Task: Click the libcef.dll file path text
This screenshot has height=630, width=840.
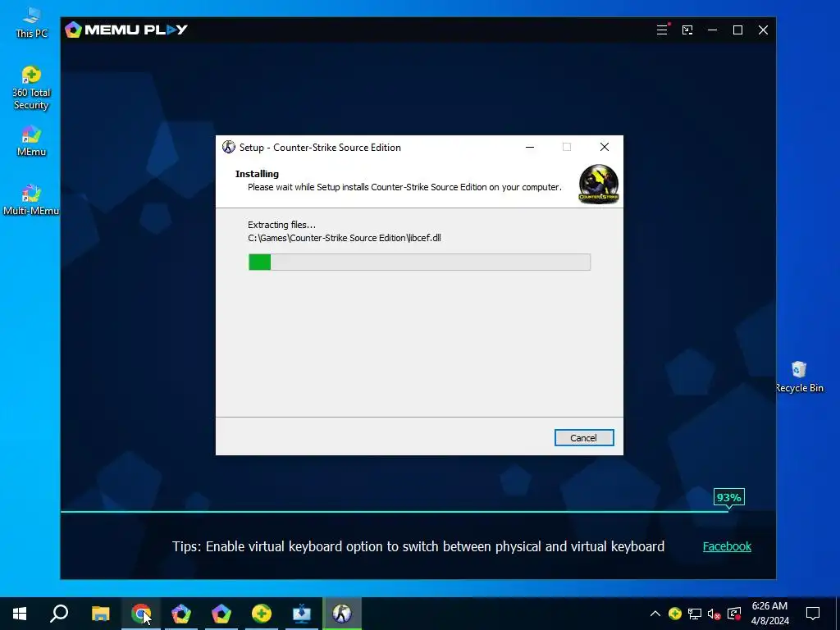Action: pos(345,238)
